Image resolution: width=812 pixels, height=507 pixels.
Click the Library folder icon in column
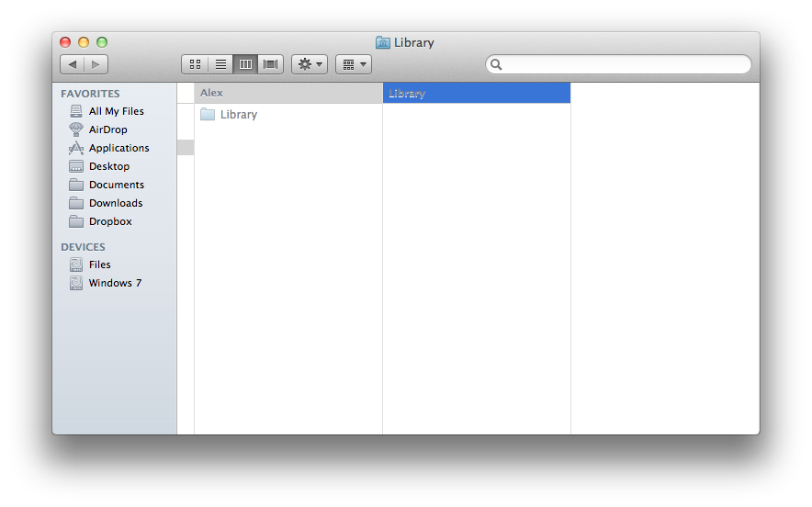(208, 114)
